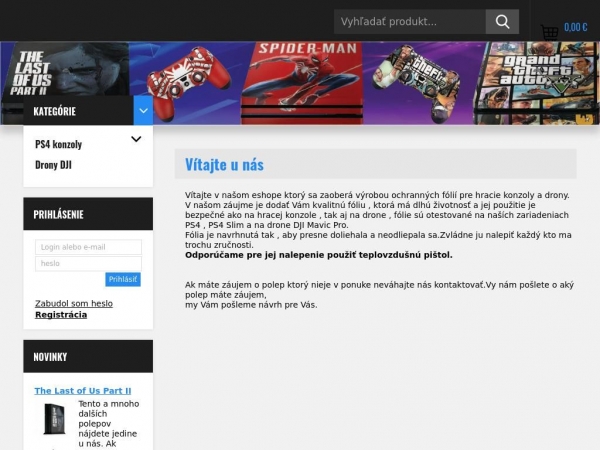Open the Drony DJI category
This screenshot has width=600, height=450.
point(54,165)
